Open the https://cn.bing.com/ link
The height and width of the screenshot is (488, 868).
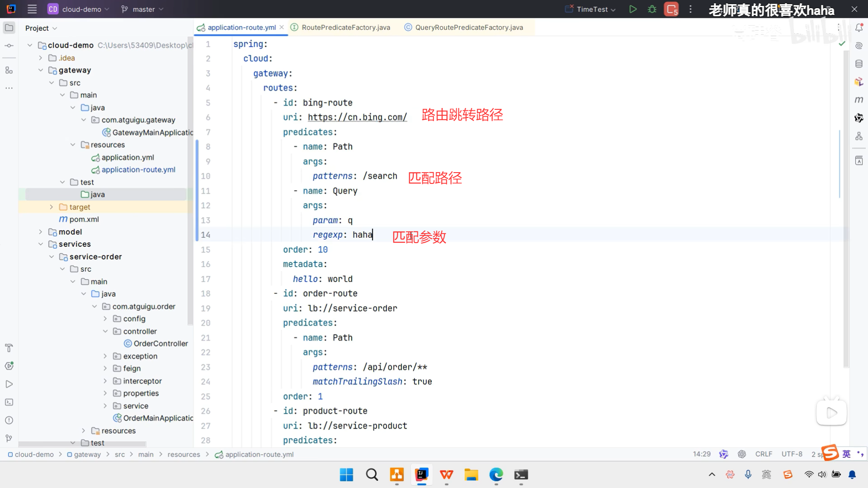(x=357, y=117)
